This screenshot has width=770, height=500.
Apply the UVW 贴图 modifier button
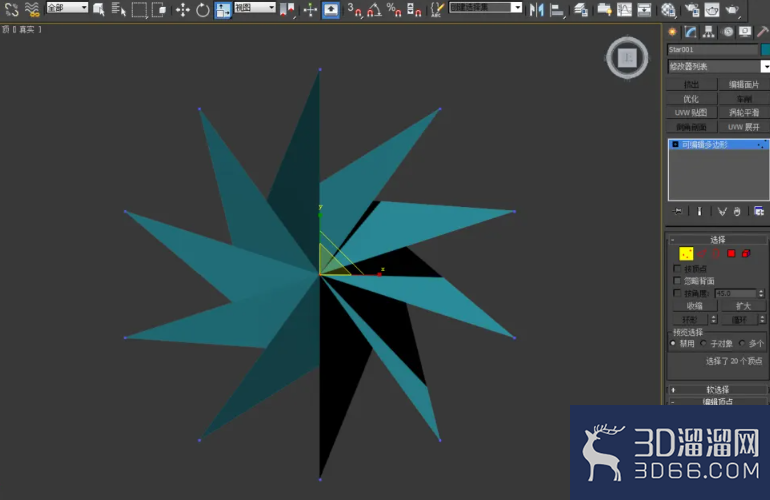691,112
